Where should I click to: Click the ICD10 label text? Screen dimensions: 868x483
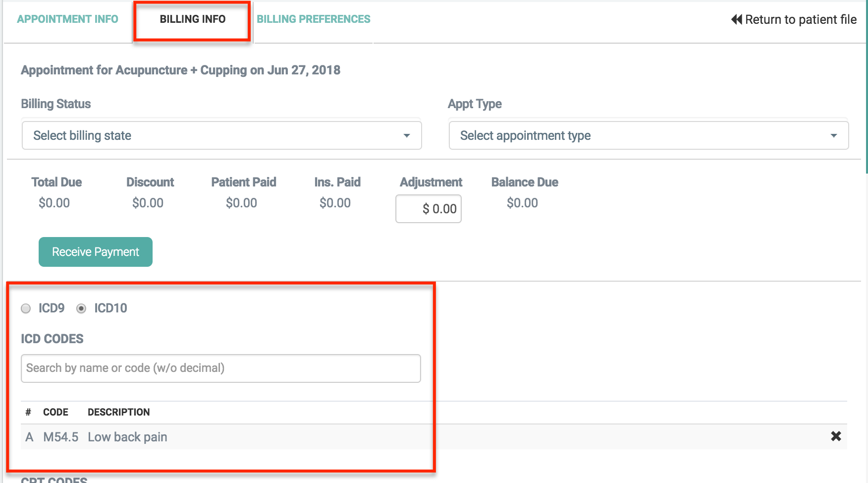(110, 308)
